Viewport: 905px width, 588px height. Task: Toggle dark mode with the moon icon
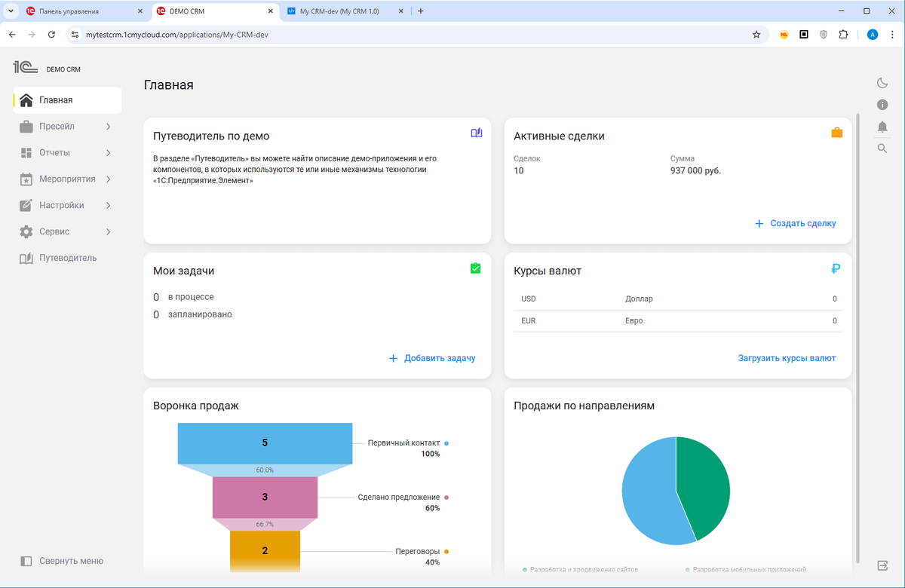click(882, 83)
